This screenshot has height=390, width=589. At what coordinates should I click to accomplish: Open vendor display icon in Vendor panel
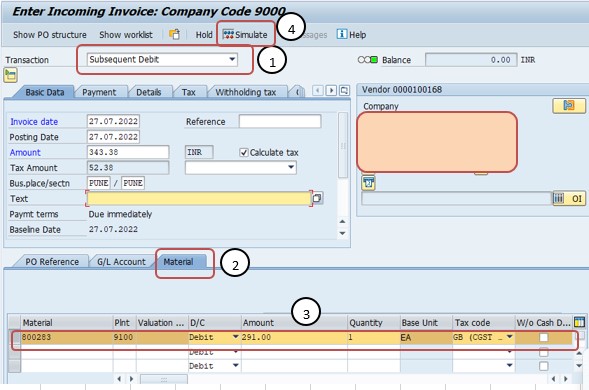tap(569, 106)
